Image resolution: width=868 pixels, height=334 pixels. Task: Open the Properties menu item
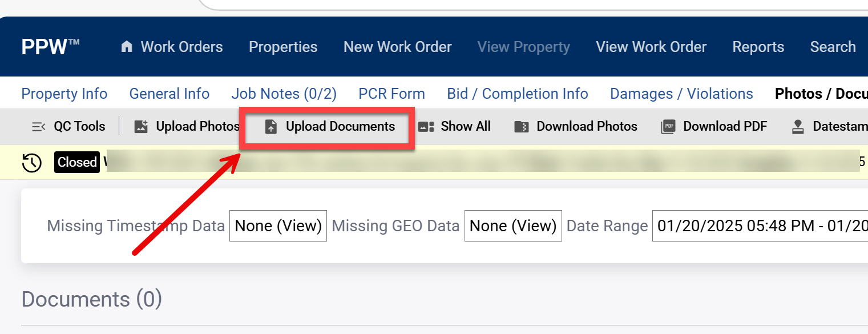[x=283, y=47]
